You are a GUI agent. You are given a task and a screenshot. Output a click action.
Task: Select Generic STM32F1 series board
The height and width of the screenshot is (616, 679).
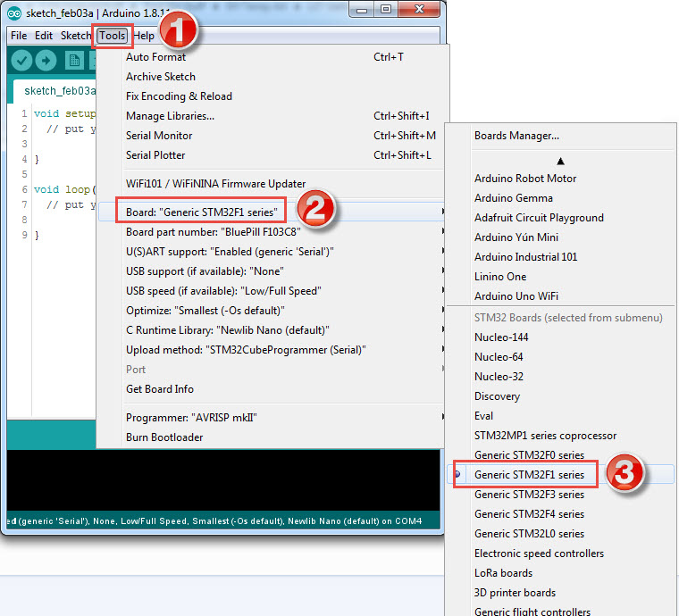[x=561, y=475]
